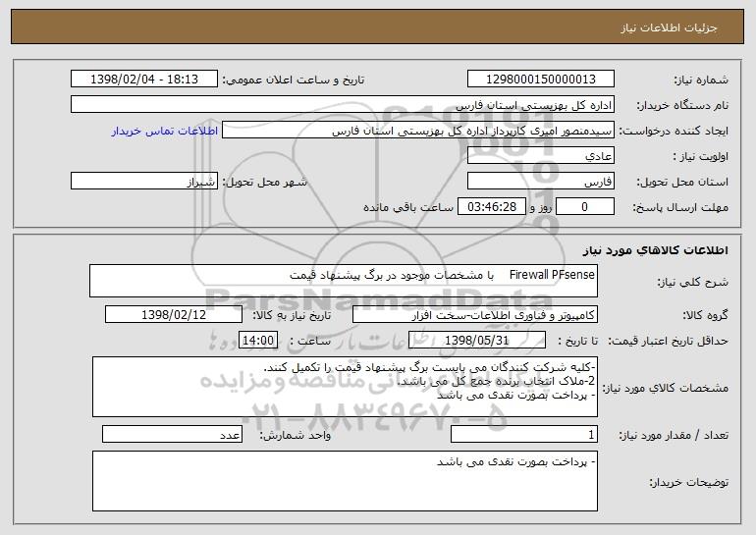Click the ساعت باقی مانده text

pyautogui.click(x=407, y=208)
